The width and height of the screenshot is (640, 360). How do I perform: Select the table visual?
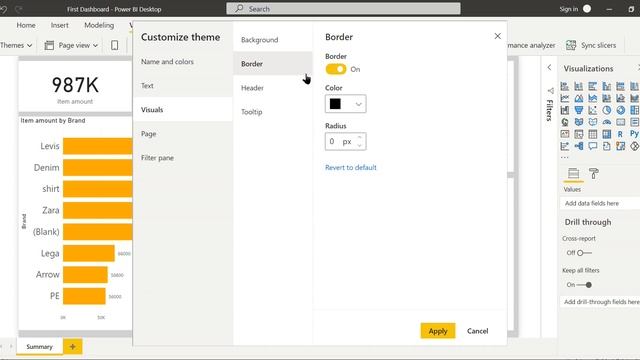point(593,134)
